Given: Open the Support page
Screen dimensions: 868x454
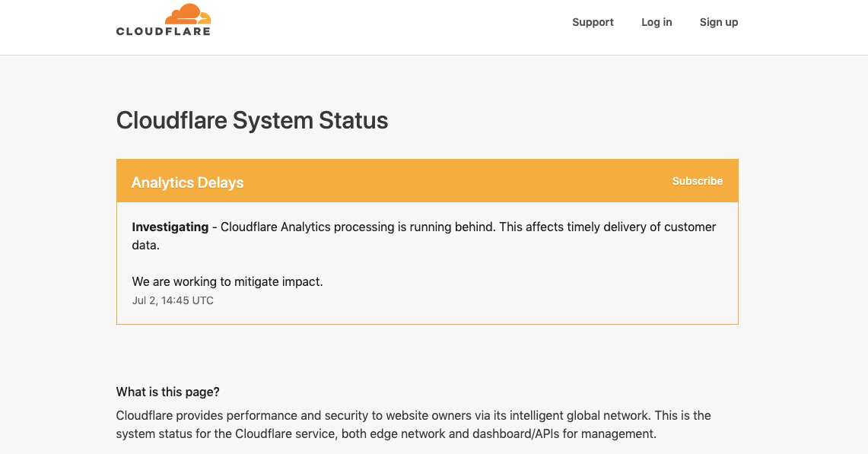Looking at the screenshot, I should (593, 22).
